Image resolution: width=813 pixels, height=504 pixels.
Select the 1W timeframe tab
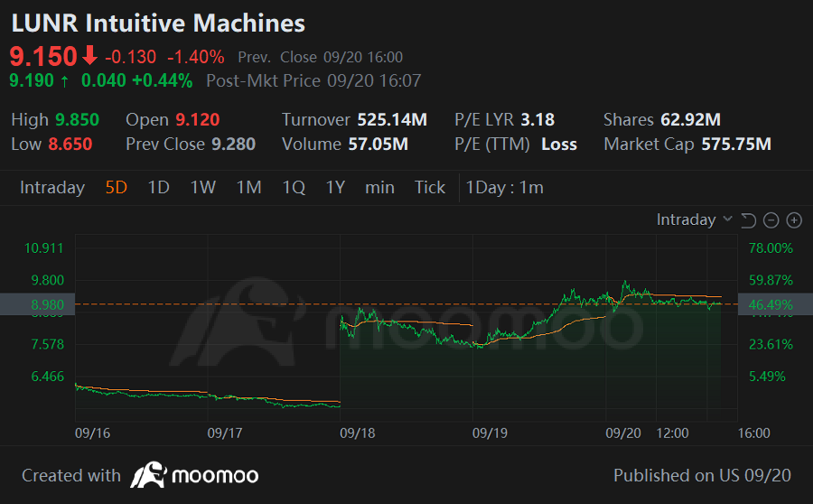point(202,187)
